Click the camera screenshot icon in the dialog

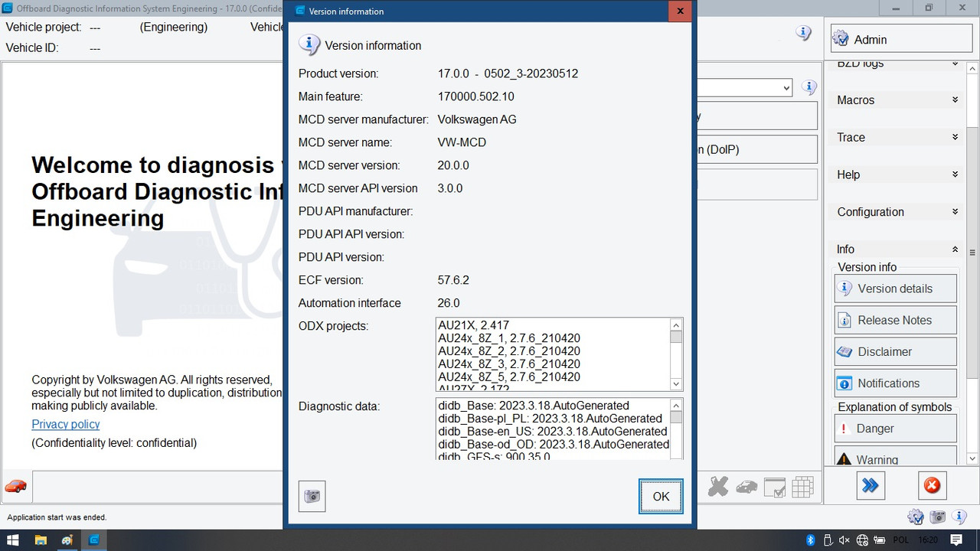tap(312, 496)
